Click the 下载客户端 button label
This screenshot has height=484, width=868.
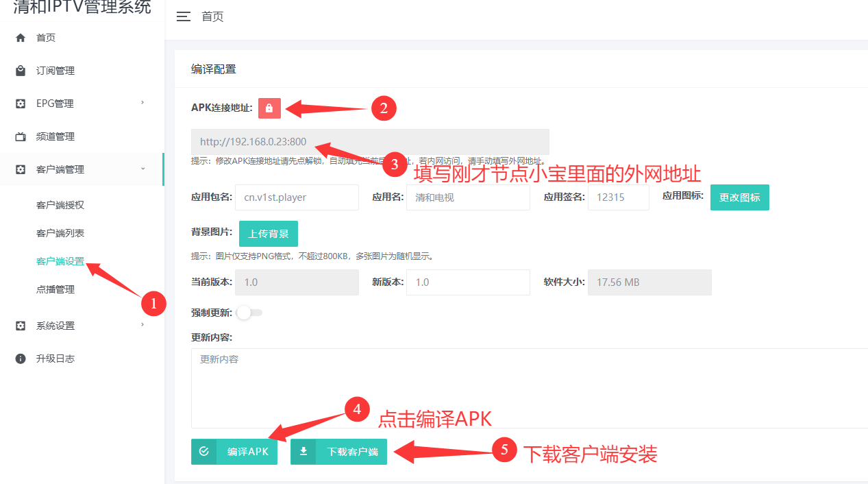click(352, 452)
